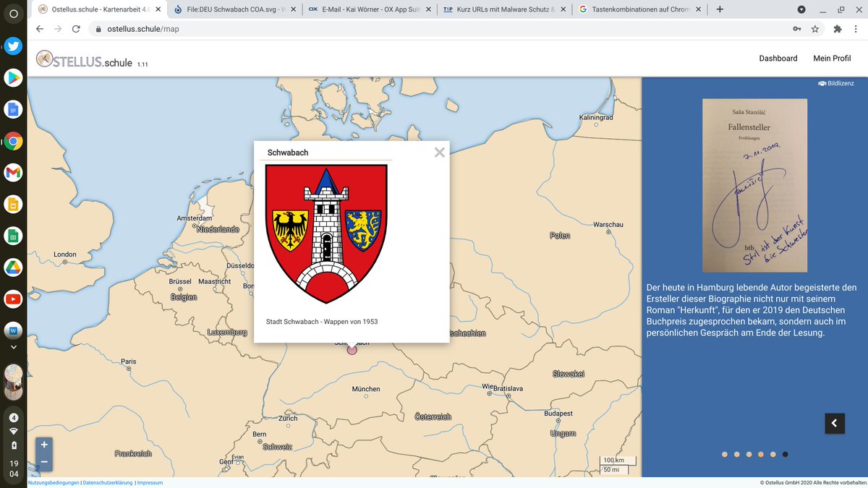Image resolution: width=868 pixels, height=488 pixels.
Task: Click the Fallensteller signed book photo
Action: click(x=755, y=186)
